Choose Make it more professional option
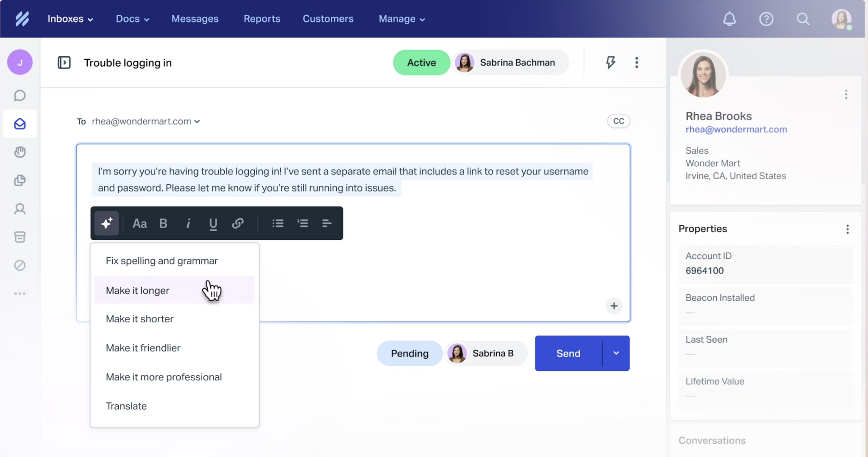The image size is (868, 457). pos(164,377)
